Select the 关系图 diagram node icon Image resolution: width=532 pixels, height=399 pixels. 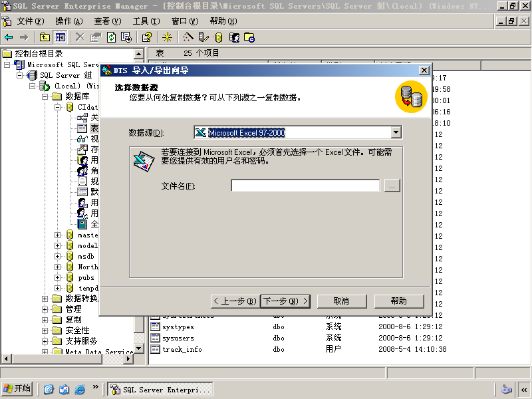pyautogui.click(x=82, y=118)
